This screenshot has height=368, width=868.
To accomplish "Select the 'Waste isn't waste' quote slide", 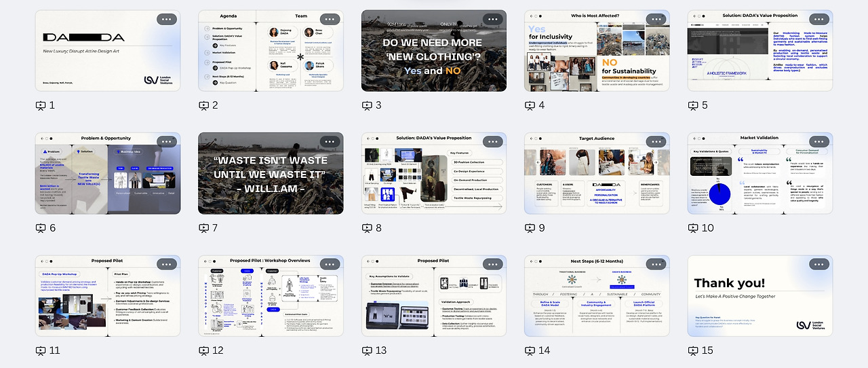I will tap(271, 173).
